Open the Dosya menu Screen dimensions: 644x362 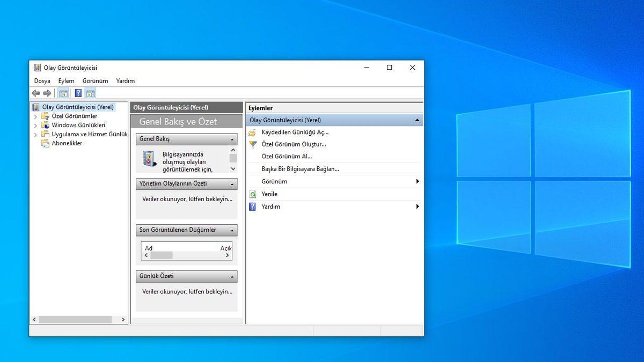42,80
